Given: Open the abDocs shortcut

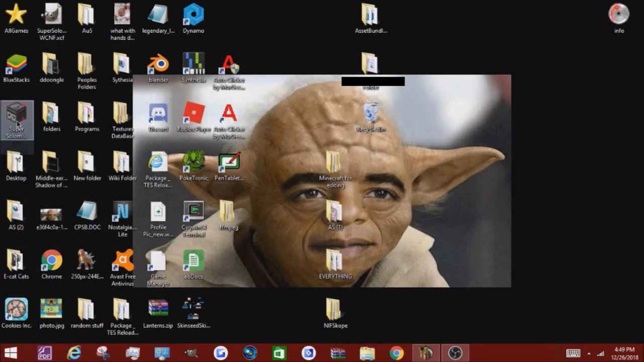Looking at the screenshot, I should click(x=193, y=265).
